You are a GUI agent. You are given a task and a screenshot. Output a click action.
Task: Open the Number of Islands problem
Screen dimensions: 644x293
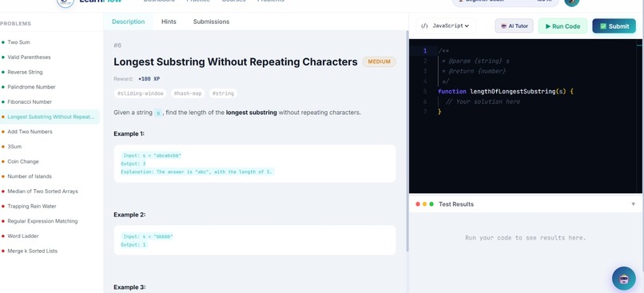[50, 176]
